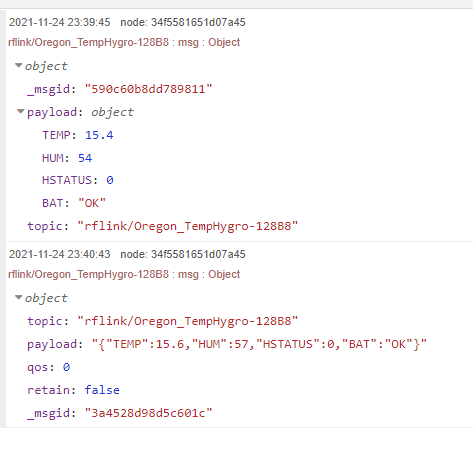This screenshot has width=473, height=465.
Task: Click _msgid key in second message
Action: 49,413
